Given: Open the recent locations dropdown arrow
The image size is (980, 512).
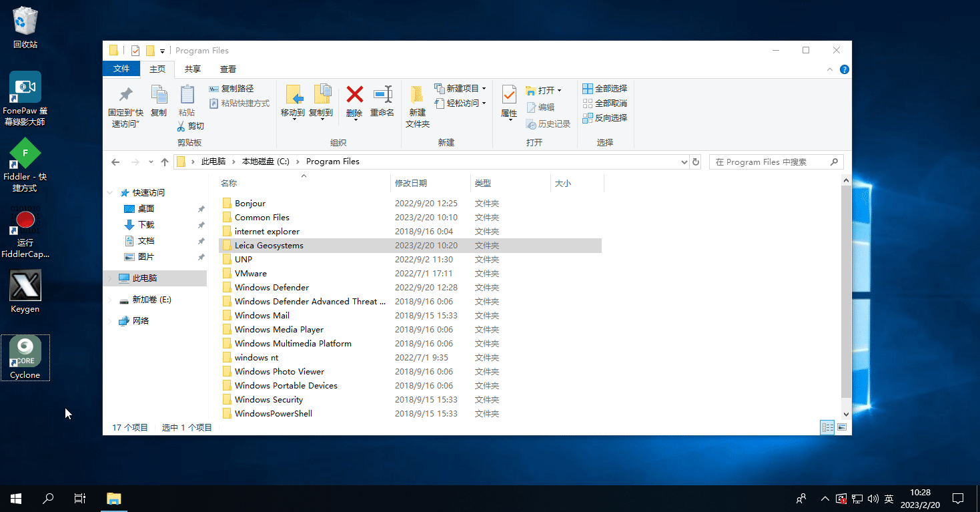Looking at the screenshot, I should tap(151, 162).
